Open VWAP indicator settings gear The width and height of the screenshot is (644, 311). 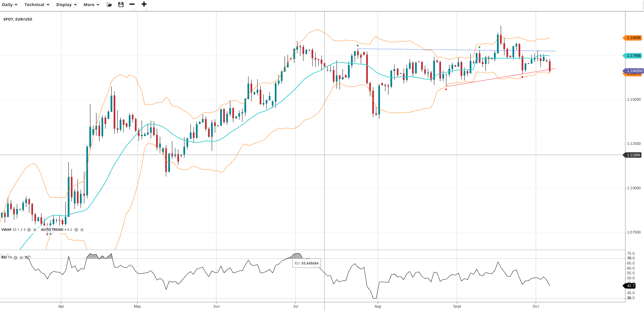coord(29,230)
